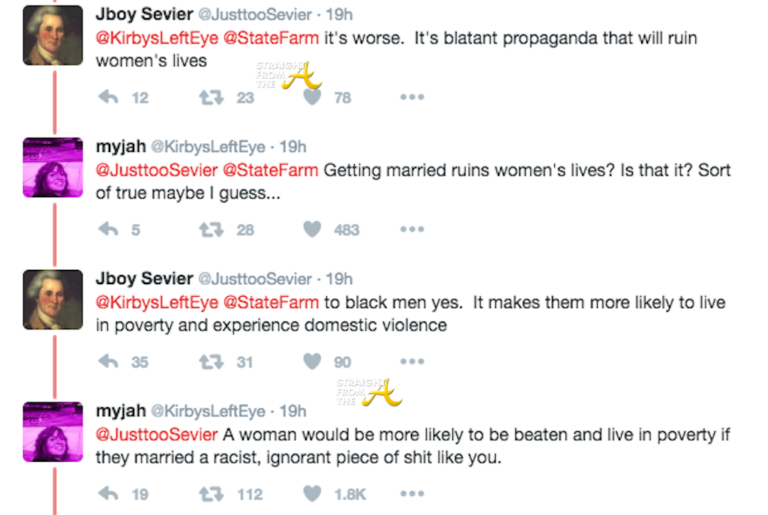The height and width of the screenshot is (515, 768).
Task: Reply to the tweet with 12 replies
Action: coord(110,98)
